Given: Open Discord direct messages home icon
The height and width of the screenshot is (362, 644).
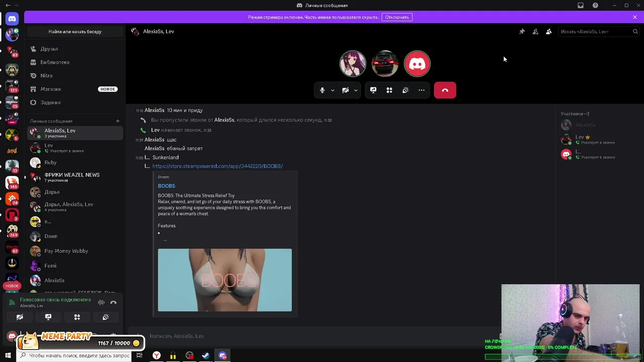Looking at the screenshot, I should tap(12, 19).
